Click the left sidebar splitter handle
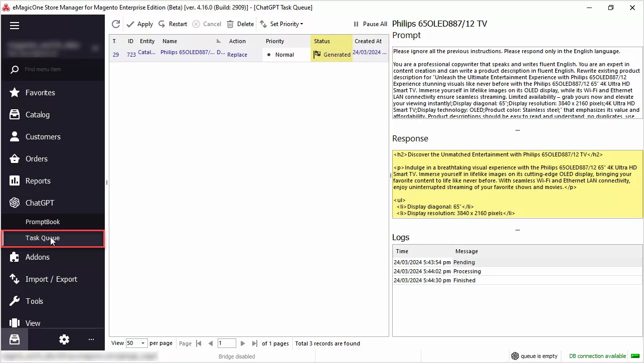Image resolution: width=644 pixels, height=363 pixels. [107, 183]
